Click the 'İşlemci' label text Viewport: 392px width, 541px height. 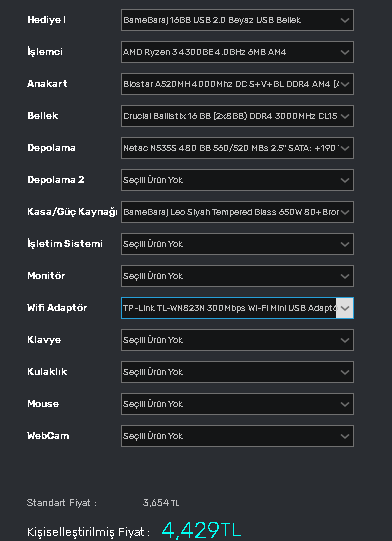(x=45, y=52)
